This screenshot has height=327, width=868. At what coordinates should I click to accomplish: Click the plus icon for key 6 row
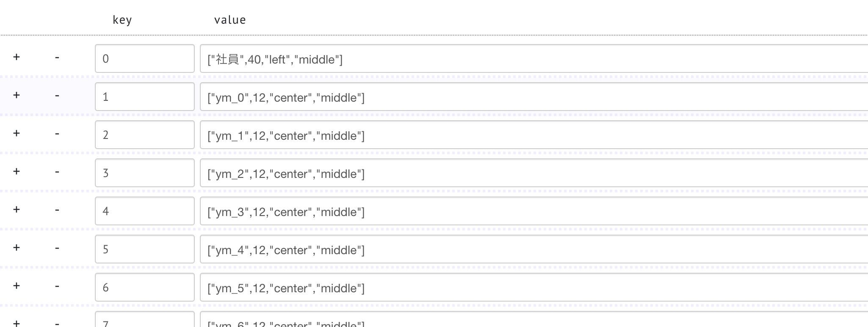coord(17,286)
